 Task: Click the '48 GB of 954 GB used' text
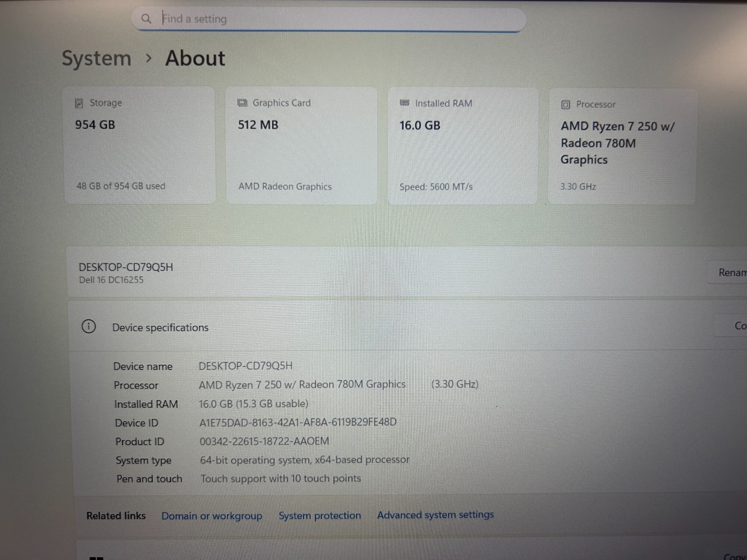coord(121,186)
